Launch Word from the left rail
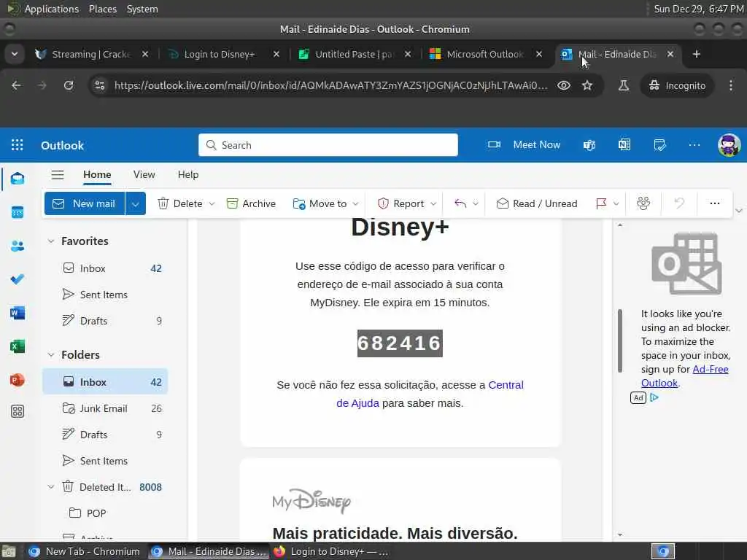The height and width of the screenshot is (560, 747). (x=18, y=313)
